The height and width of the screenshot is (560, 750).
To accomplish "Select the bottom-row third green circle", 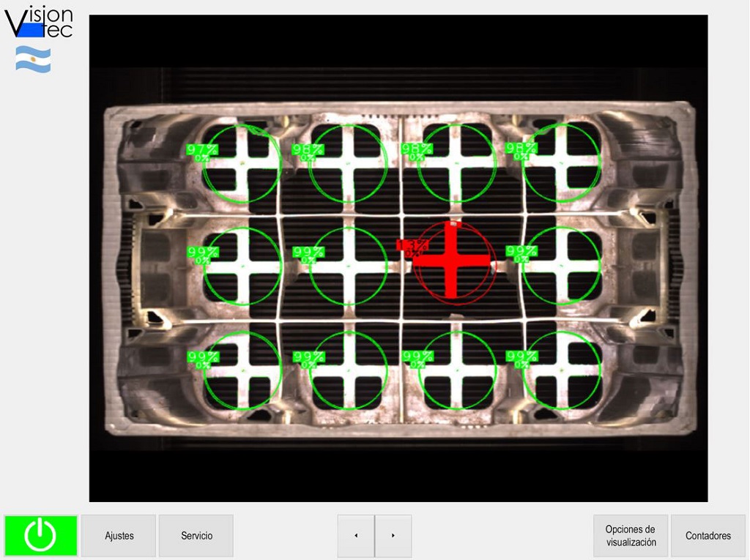I will (x=457, y=370).
